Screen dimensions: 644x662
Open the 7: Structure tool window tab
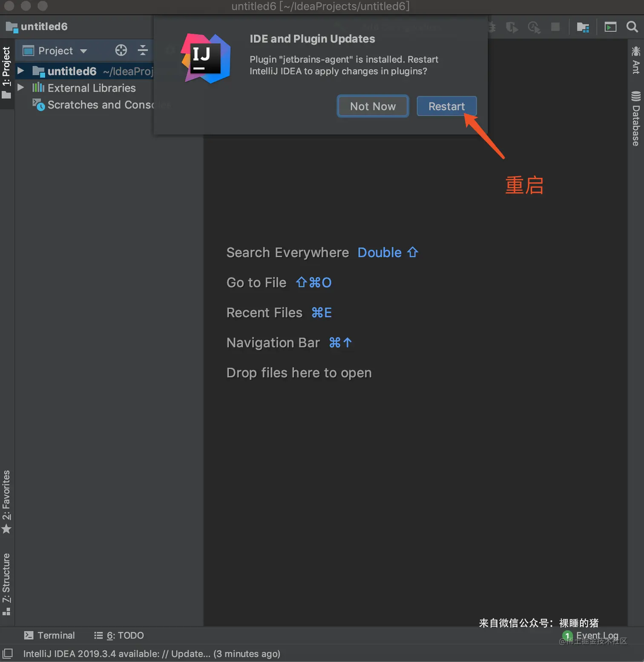coord(6,584)
